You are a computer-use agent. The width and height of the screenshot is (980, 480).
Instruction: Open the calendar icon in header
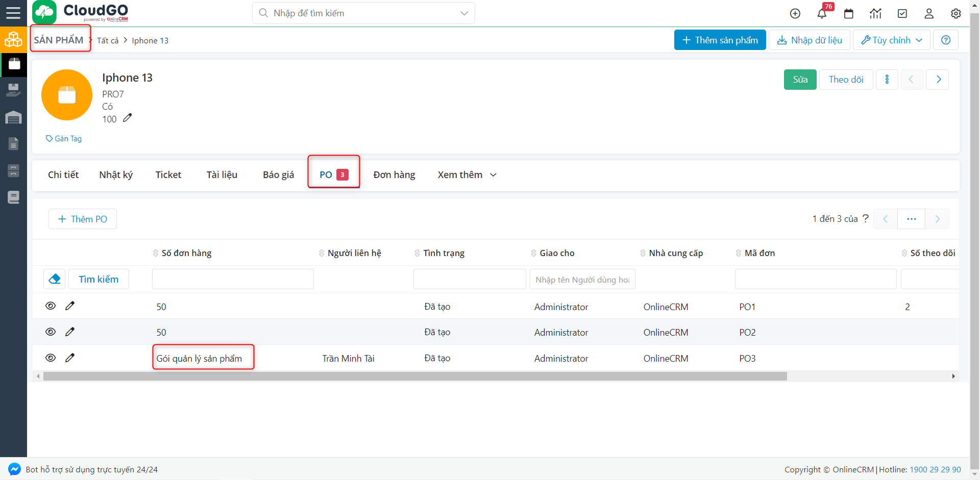tap(849, 14)
